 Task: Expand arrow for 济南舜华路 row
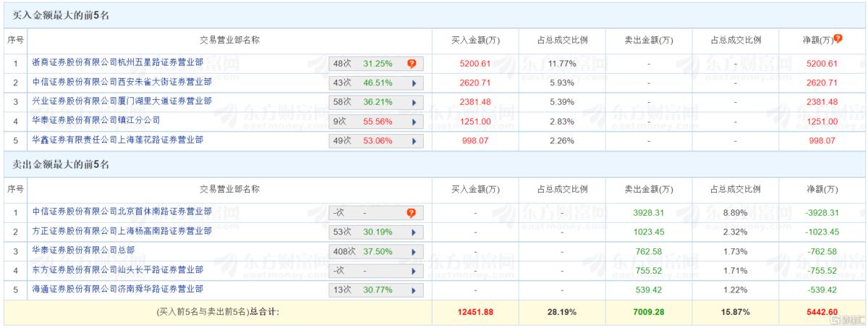coord(414,290)
